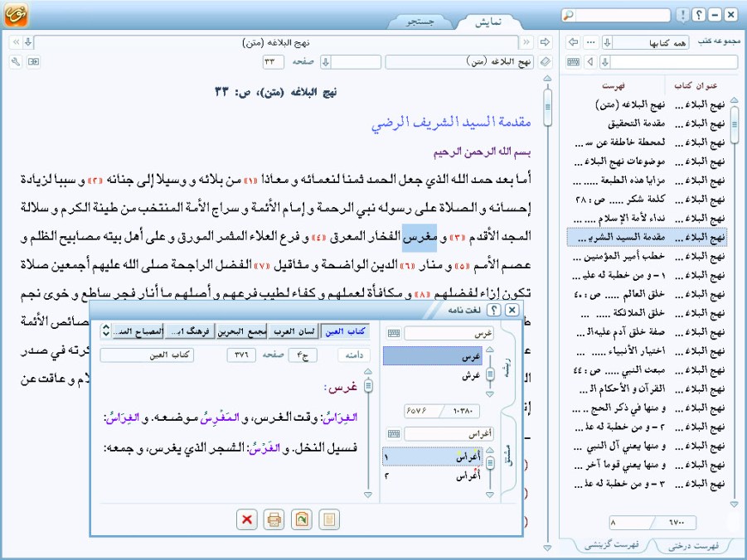Open the dropdown under the collection selector
Viewport: 747px width, 560px height.
point(605,62)
